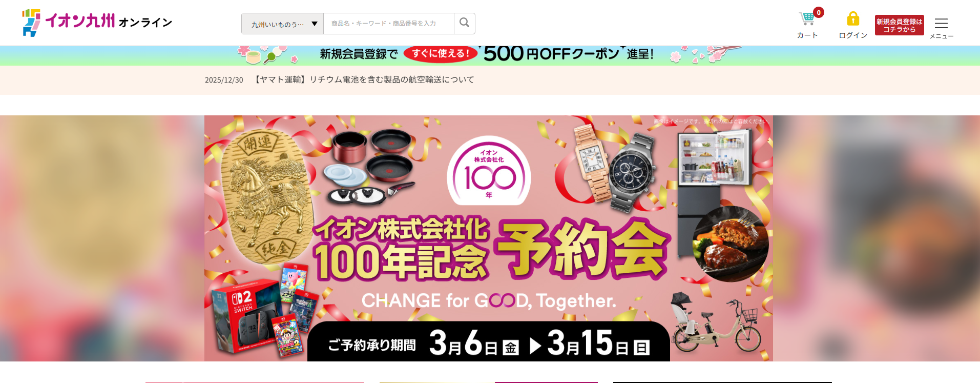Open the 100年記念 予約会 main banner

(x=489, y=238)
